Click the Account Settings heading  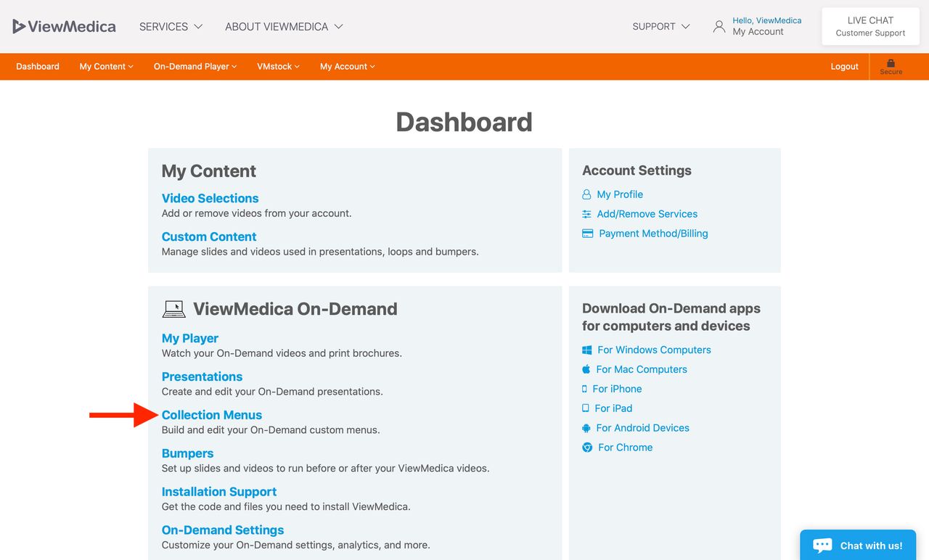click(637, 170)
